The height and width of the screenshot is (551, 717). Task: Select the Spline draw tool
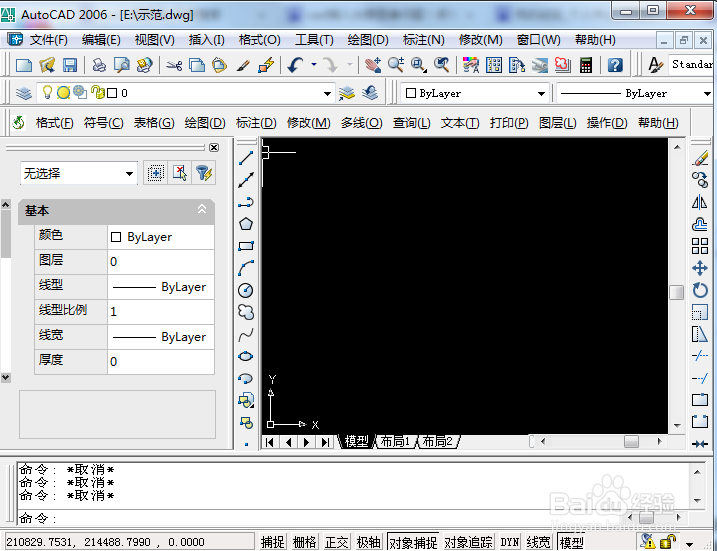coord(246,335)
